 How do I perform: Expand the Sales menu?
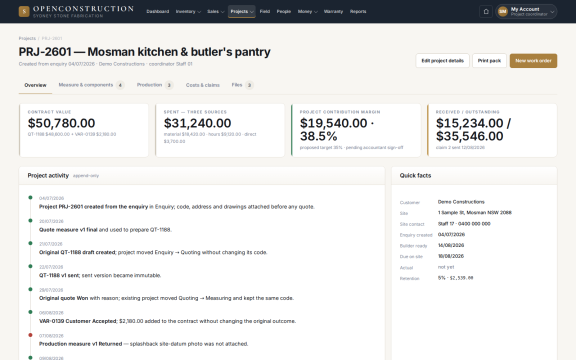click(215, 11)
